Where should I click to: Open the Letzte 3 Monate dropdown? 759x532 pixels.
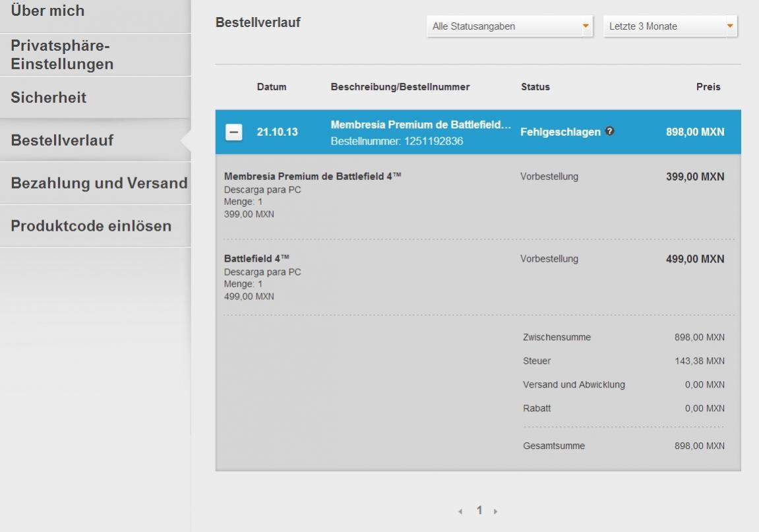(671, 26)
